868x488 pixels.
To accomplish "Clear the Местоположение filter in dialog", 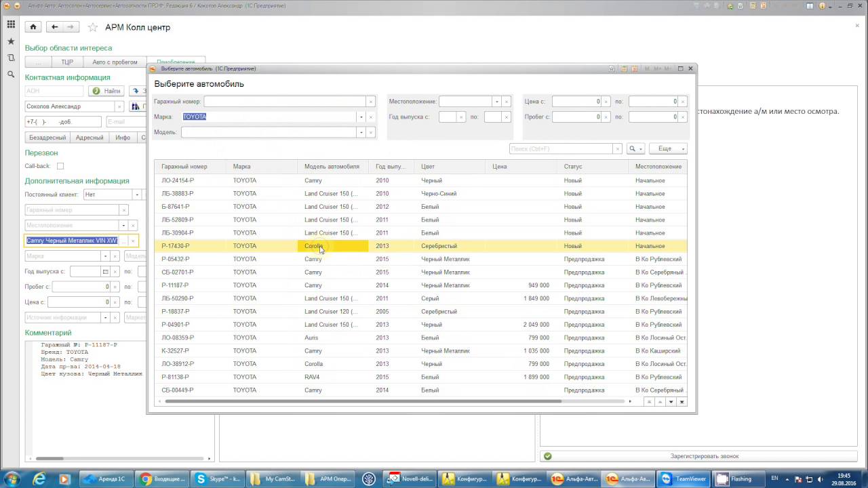I will click(507, 102).
